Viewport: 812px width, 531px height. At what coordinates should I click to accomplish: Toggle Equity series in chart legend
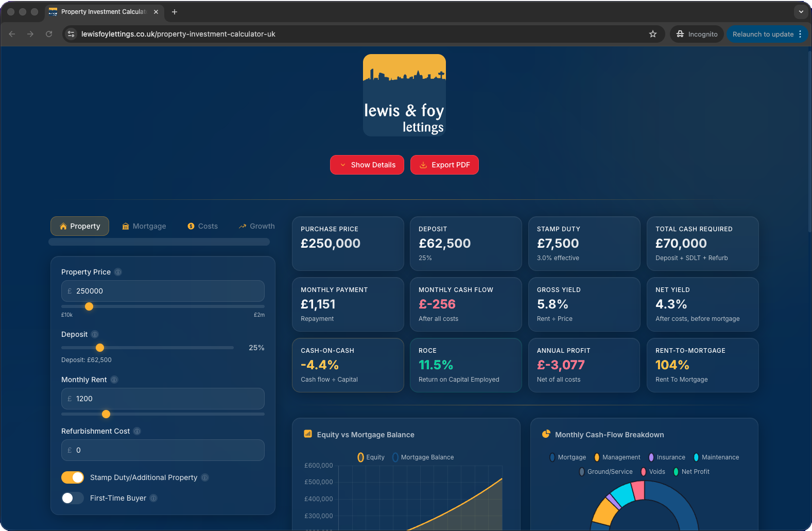[371, 457]
